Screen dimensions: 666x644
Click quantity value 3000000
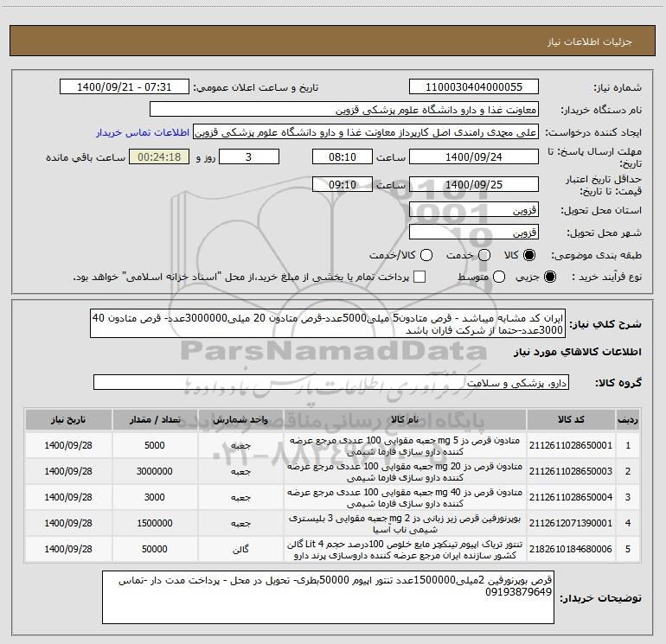click(155, 471)
